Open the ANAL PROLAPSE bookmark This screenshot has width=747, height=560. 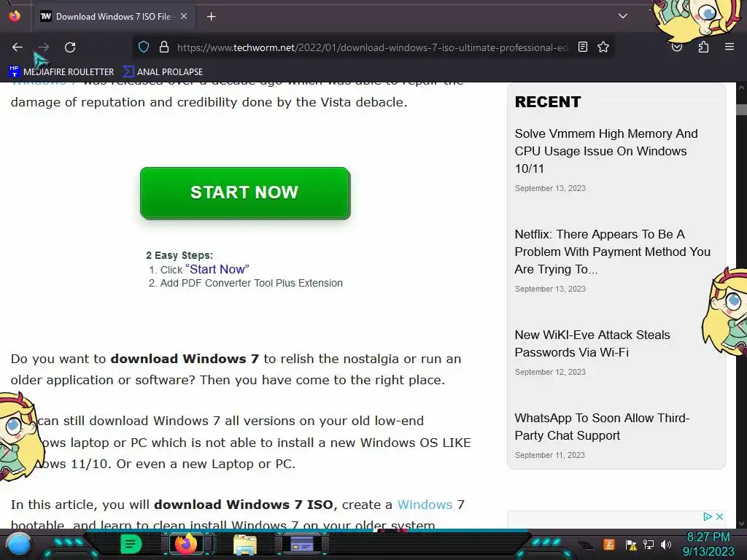[163, 72]
